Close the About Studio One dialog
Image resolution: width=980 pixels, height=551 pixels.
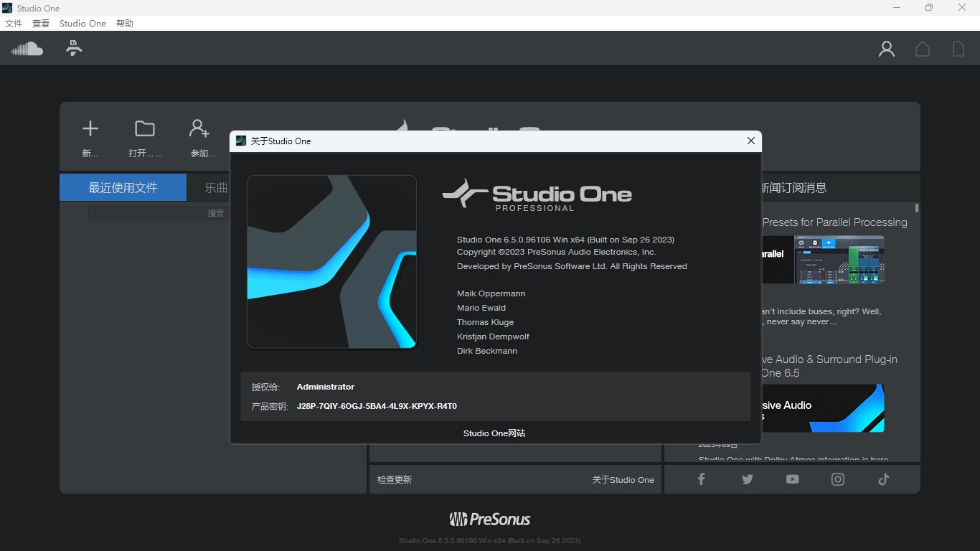pos(751,141)
